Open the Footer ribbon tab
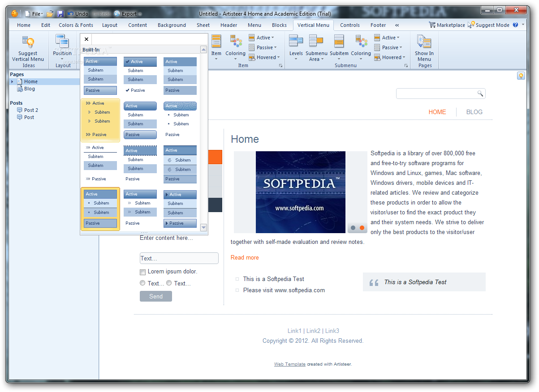 [x=378, y=25]
